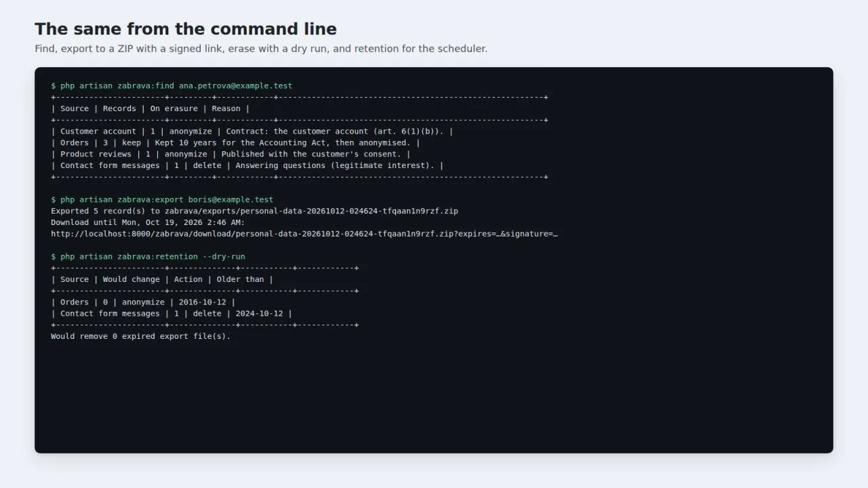Image resolution: width=868 pixels, height=488 pixels.
Task: Click the "Product reviews" table row
Action: 231,155
